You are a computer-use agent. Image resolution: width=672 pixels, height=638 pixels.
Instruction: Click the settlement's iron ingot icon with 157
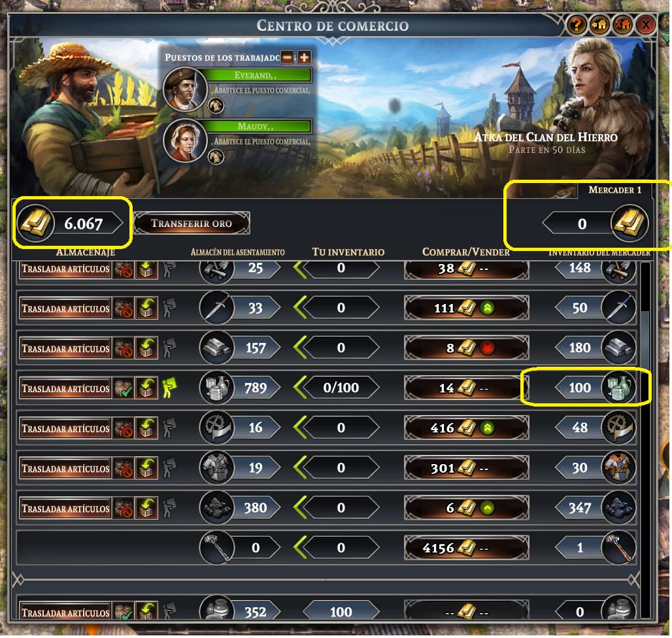coord(216,348)
